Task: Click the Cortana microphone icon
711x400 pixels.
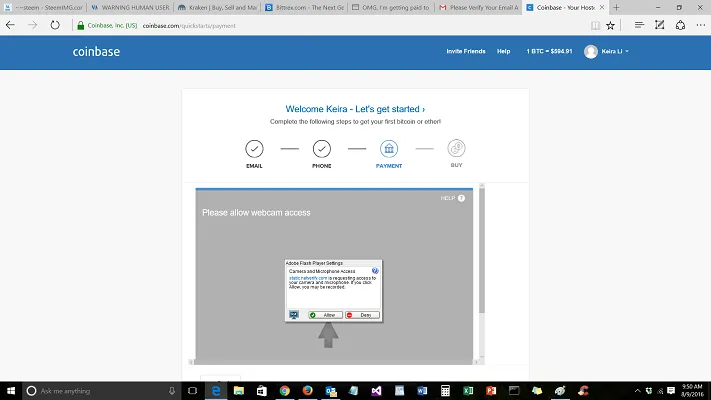Action: coord(171,391)
